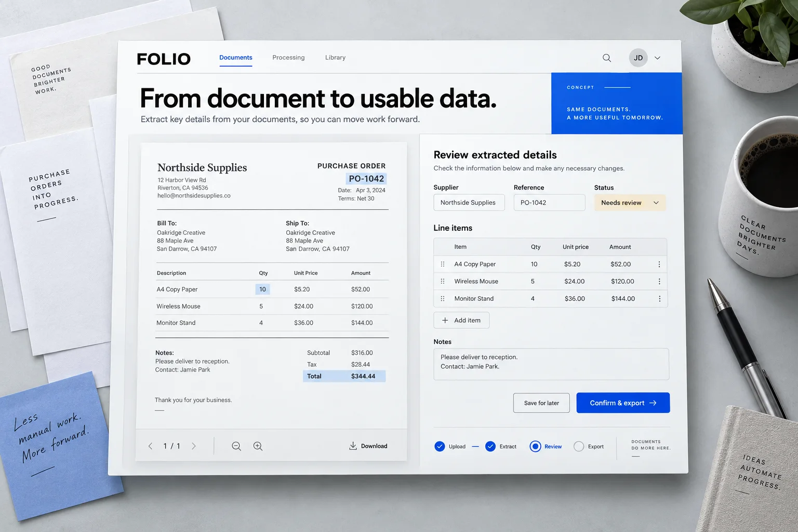The height and width of the screenshot is (532, 798).
Task: Click highlighted Total $344.44 in document
Action: click(x=344, y=376)
